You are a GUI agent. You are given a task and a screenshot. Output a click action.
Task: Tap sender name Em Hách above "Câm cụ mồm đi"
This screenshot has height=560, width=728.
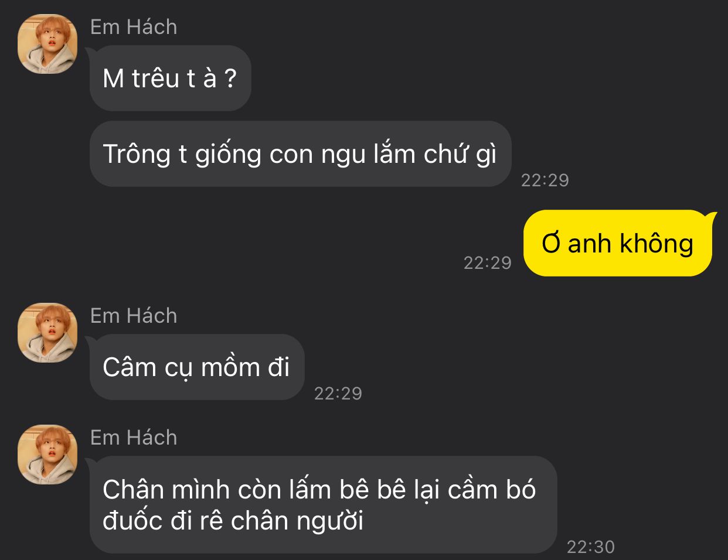(134, 316)
